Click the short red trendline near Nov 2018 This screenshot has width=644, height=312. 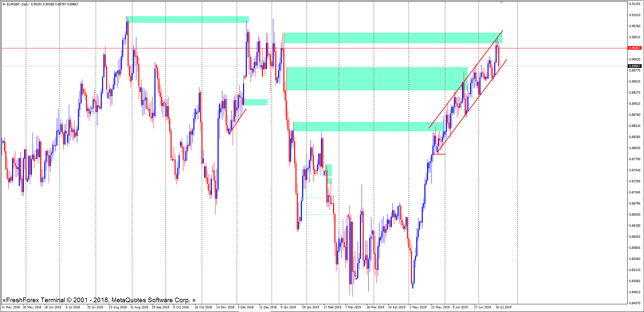[x=238, y=122]
